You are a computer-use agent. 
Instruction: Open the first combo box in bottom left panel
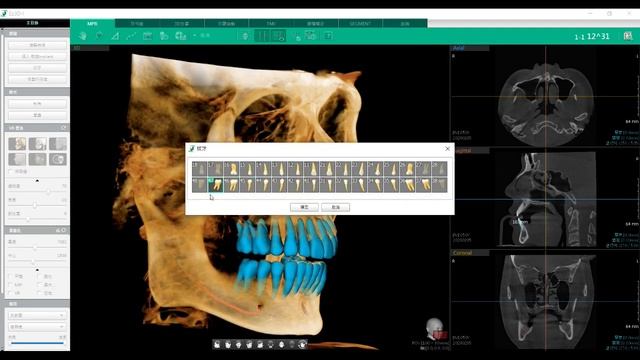(37, 316)
